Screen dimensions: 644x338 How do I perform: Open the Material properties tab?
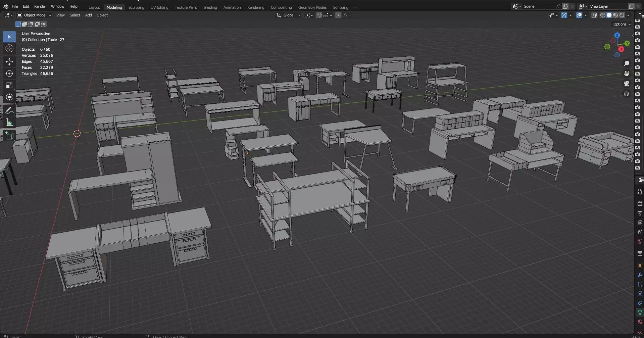click(640, 322)
